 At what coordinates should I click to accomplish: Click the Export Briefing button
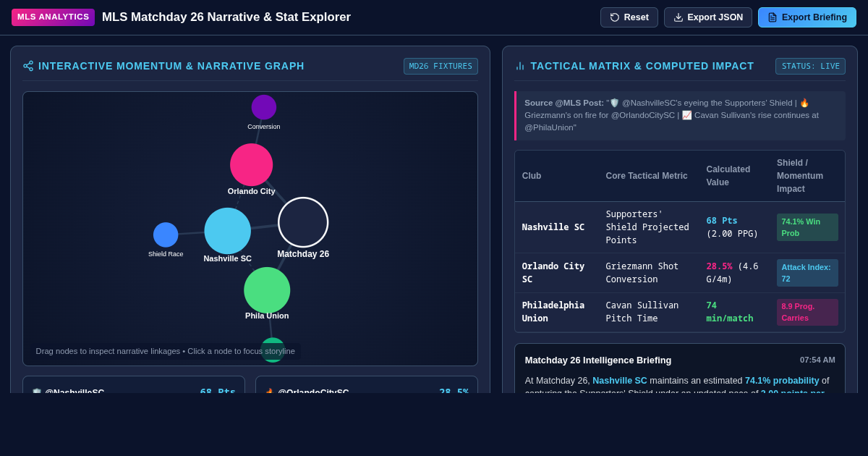(x=807, y=17)
